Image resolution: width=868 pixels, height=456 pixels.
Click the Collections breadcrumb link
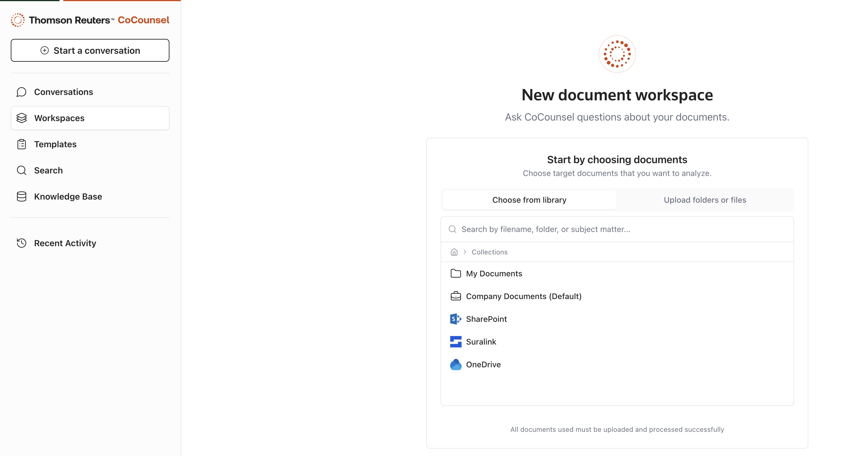click(489, 252)
